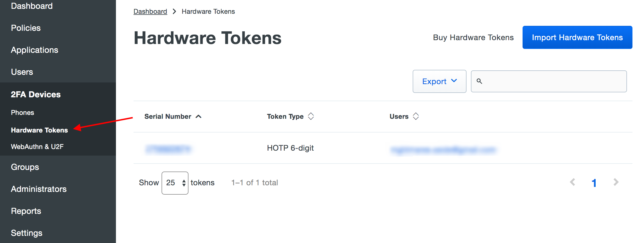Select page number 1 in pagination

594,183
